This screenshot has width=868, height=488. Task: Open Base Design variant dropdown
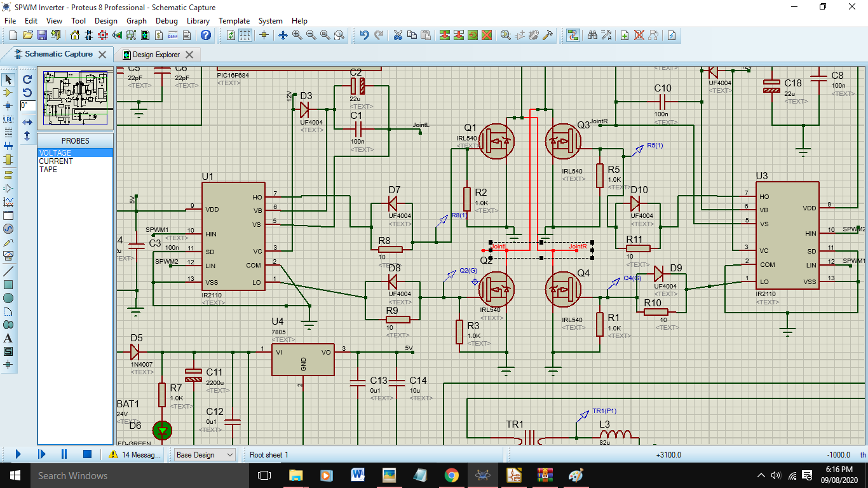click(x=205, y=454)
